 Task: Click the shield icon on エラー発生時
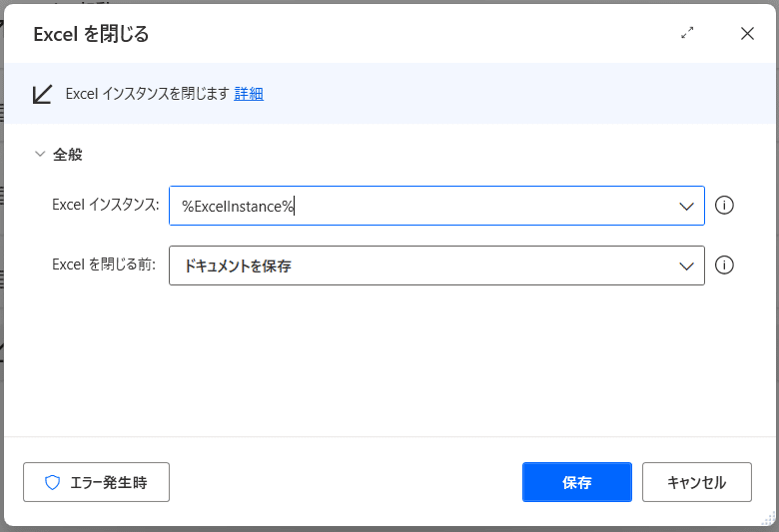(x=52, y=482)
